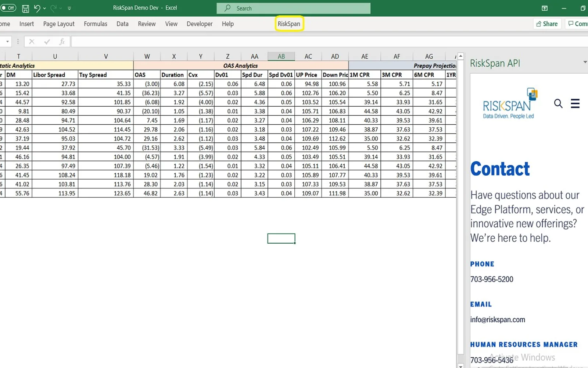Toggle the AutoSave switch off/on
This screenshot has height=368, width=588.
pyautogui.click(x=8, y=8)
